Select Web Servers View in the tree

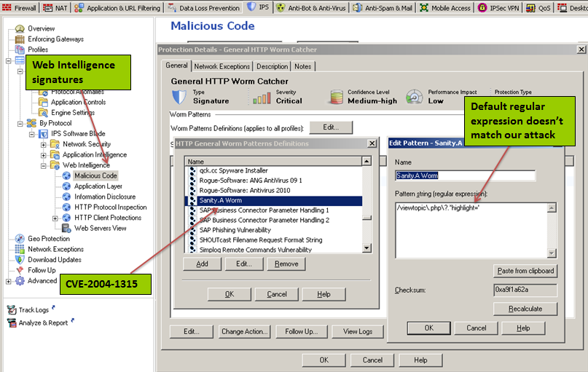(100, 228)
